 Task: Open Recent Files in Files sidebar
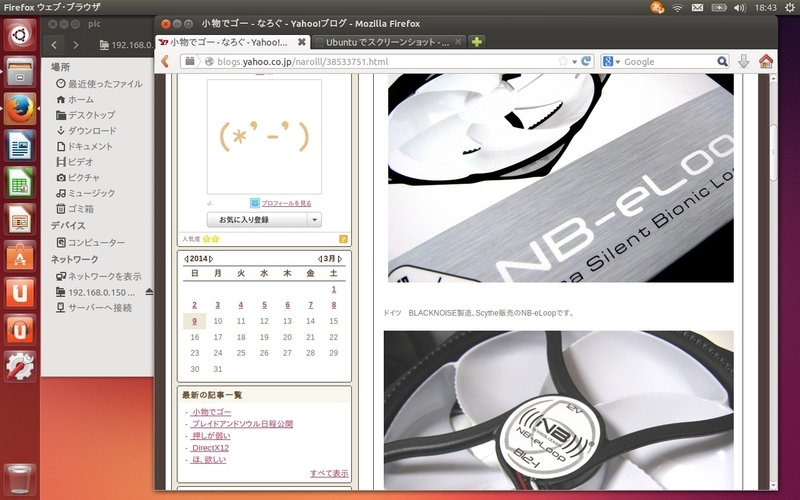pos(99,84)
